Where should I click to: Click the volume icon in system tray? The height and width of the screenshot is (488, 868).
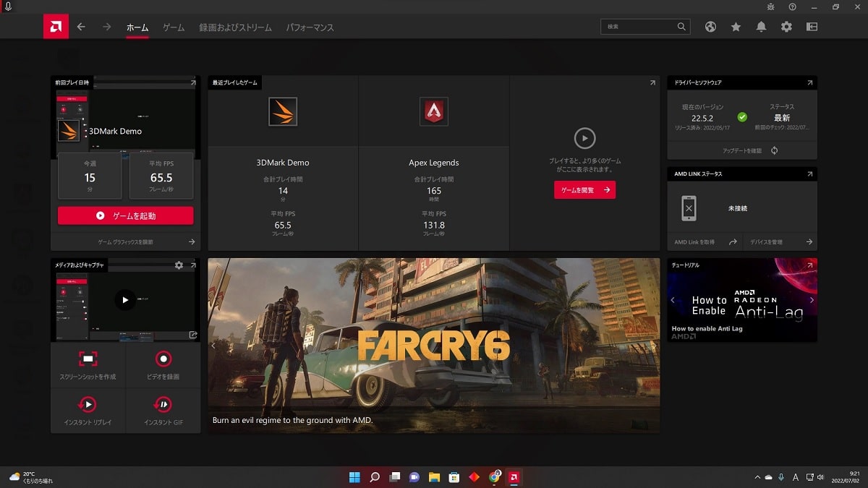820,477
